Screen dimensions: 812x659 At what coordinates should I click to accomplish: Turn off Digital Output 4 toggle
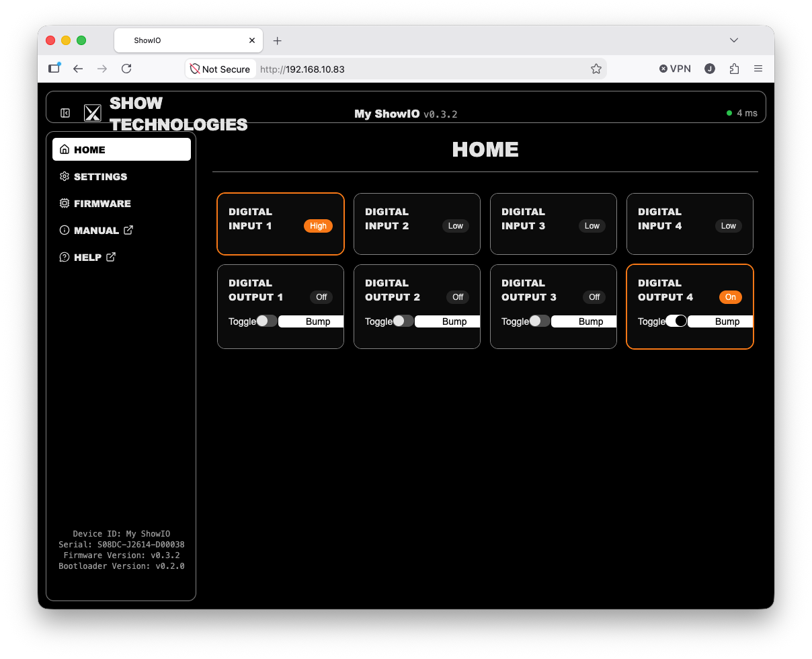(x=676, y=321)
